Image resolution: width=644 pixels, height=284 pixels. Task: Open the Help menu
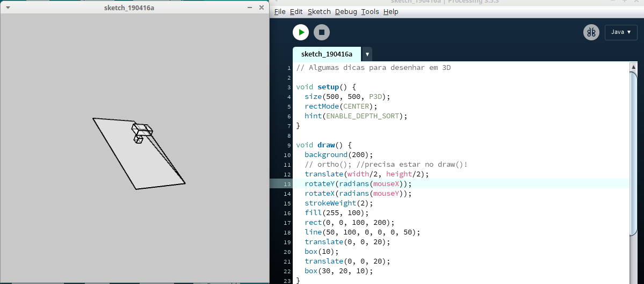click(391, 12)
